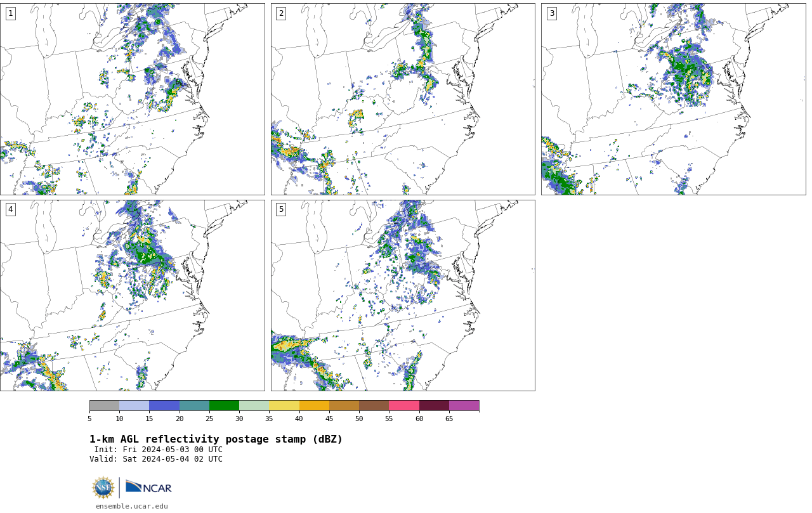Click the panel number label 1
This screenshot has width=812, height=513.
pos(10,13)
